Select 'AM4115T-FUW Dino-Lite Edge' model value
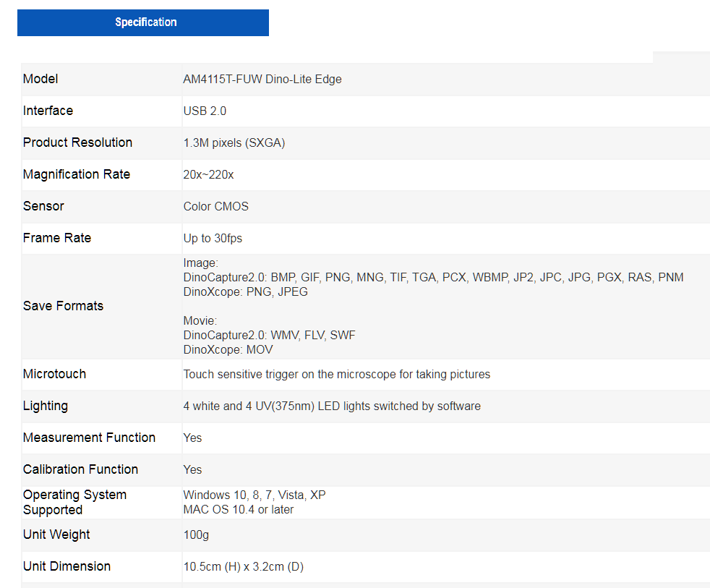 tap(262, 80)
